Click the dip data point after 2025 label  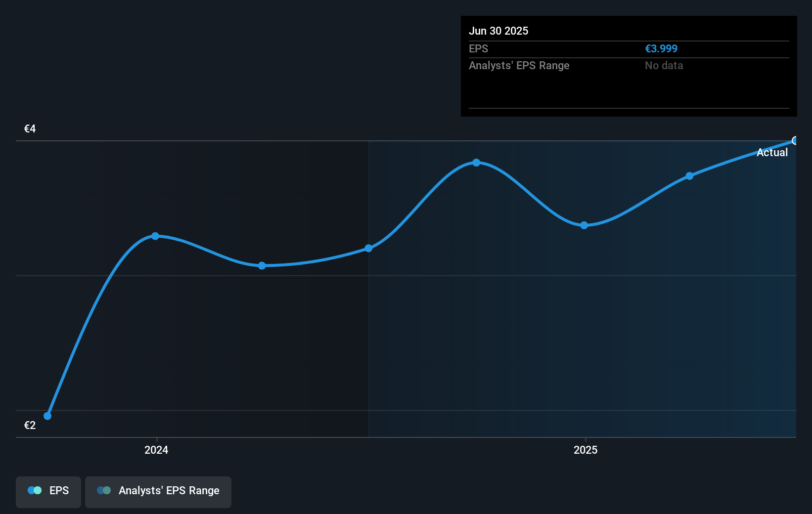coord(585,225)
